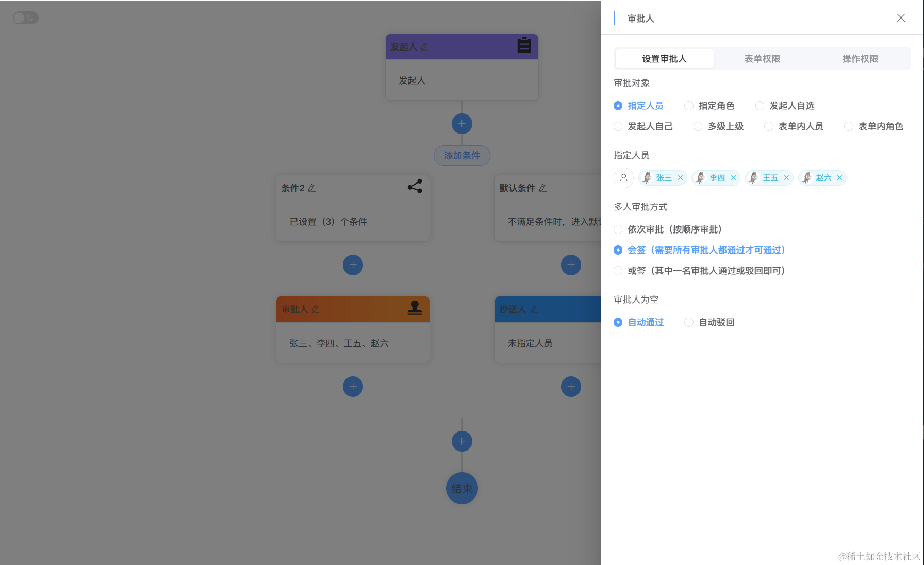Switch to the 表单权限 tab
This screenshot has width=924, height=565.
(x=762, y=58)
